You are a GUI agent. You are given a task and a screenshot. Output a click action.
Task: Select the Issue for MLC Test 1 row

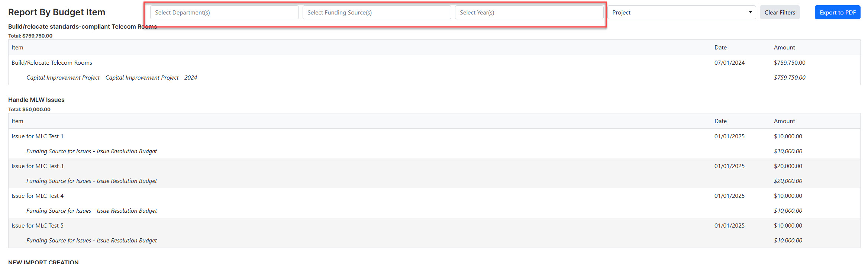click(x=434, y=136)
